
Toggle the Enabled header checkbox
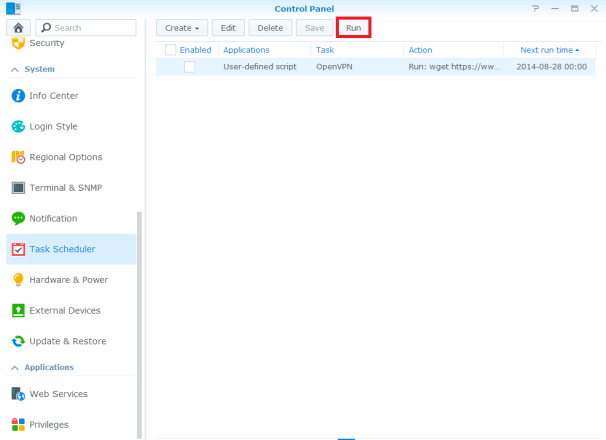click(170, 50)
